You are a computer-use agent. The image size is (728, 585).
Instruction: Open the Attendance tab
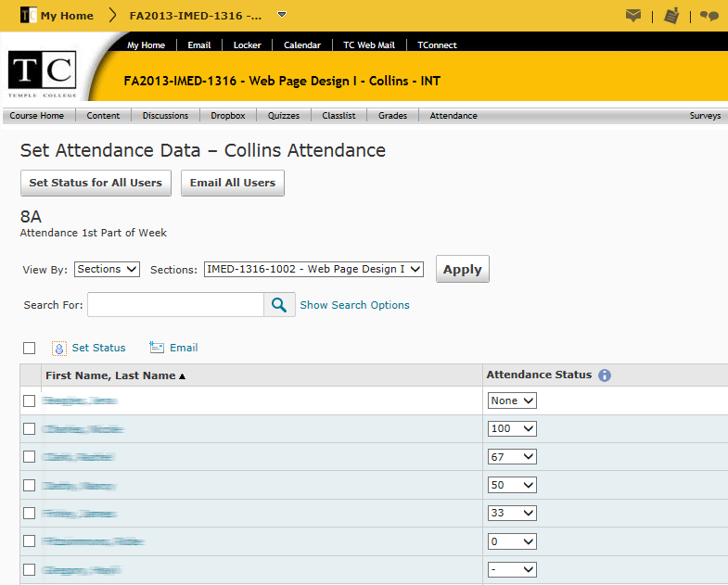pyautogui.click(x=453, y=116)
